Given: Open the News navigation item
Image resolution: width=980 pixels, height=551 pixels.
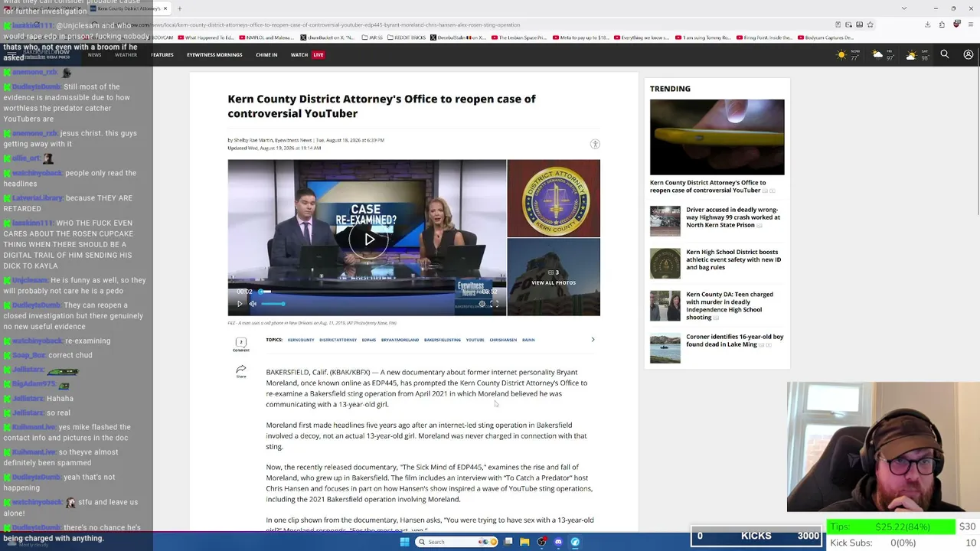Looking at the screenshot, I should 94,55.
